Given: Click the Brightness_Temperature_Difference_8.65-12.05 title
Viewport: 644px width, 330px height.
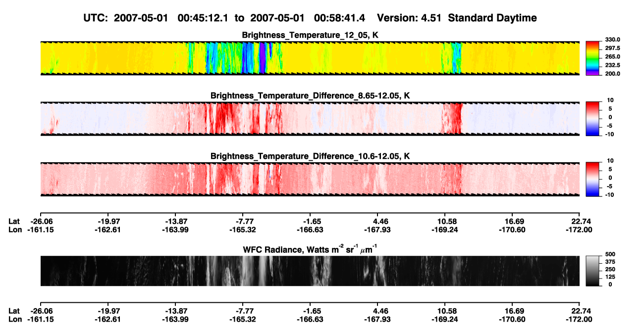Looking at the screenshot, I should (x=310, y=95).
